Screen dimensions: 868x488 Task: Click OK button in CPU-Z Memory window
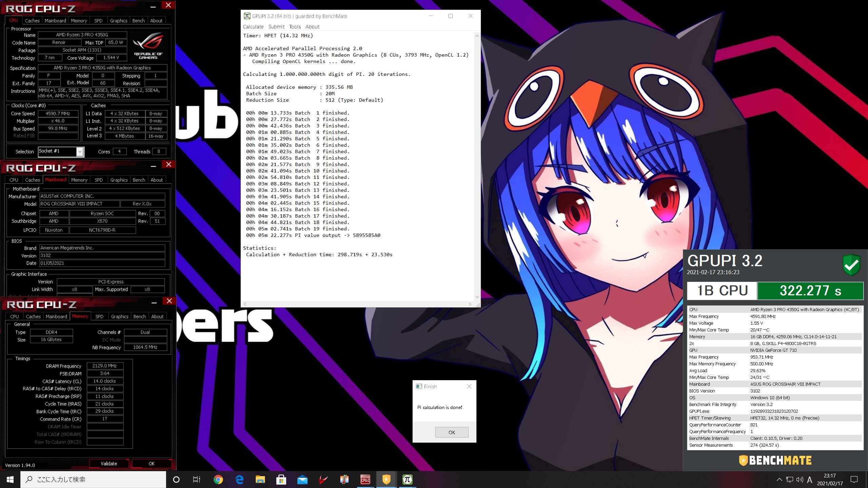(152, 464)
